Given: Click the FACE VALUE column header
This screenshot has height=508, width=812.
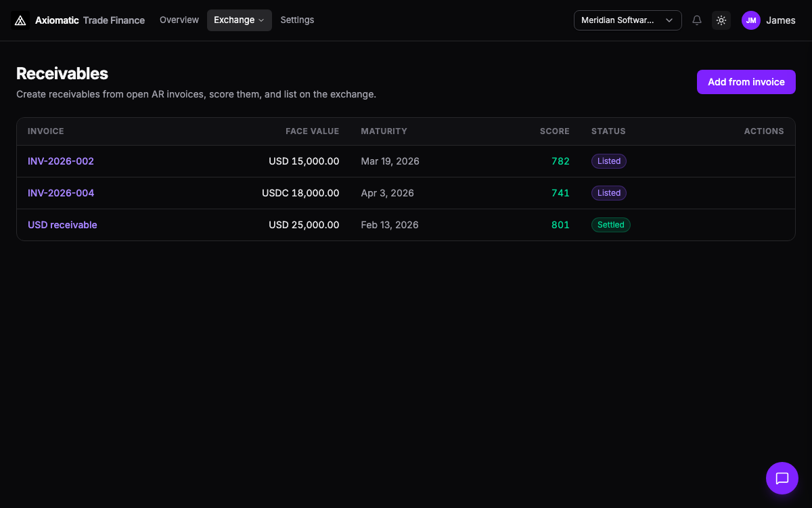Looking at the screenshot, I should click(313, 131).
